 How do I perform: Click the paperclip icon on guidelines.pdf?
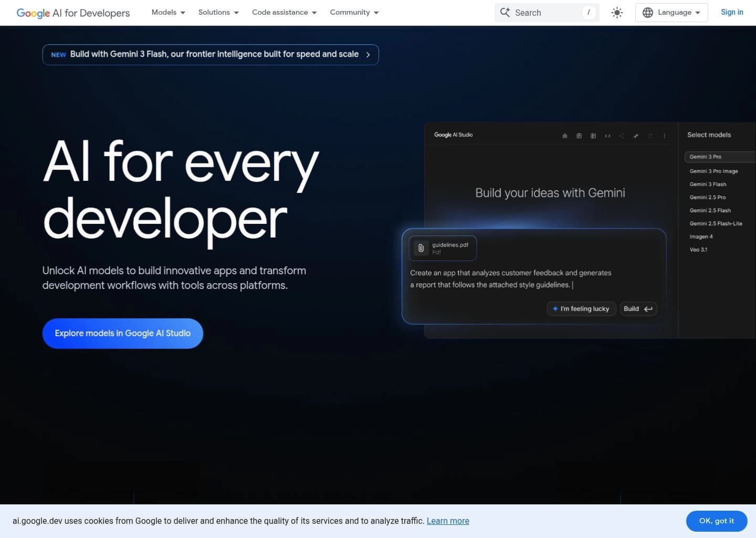pos(421,248)
